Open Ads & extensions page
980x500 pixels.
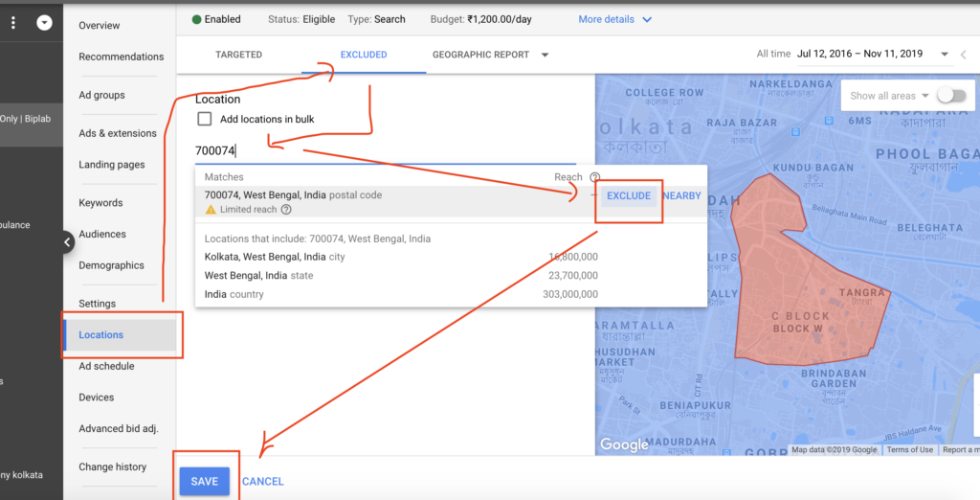tap(118, 133)
